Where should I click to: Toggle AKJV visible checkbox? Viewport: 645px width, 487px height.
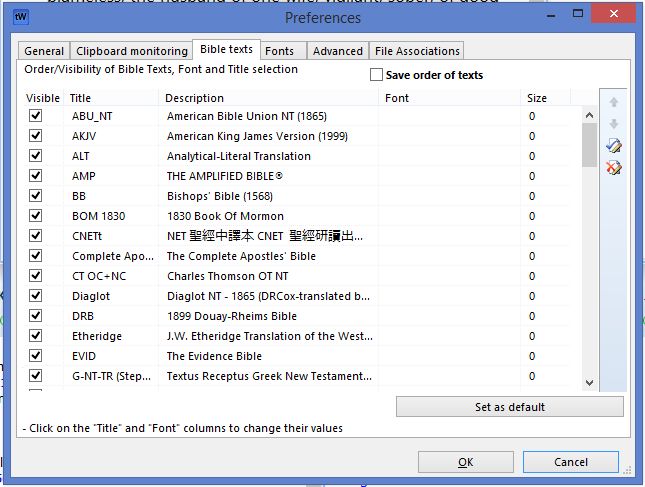(35, 136)
